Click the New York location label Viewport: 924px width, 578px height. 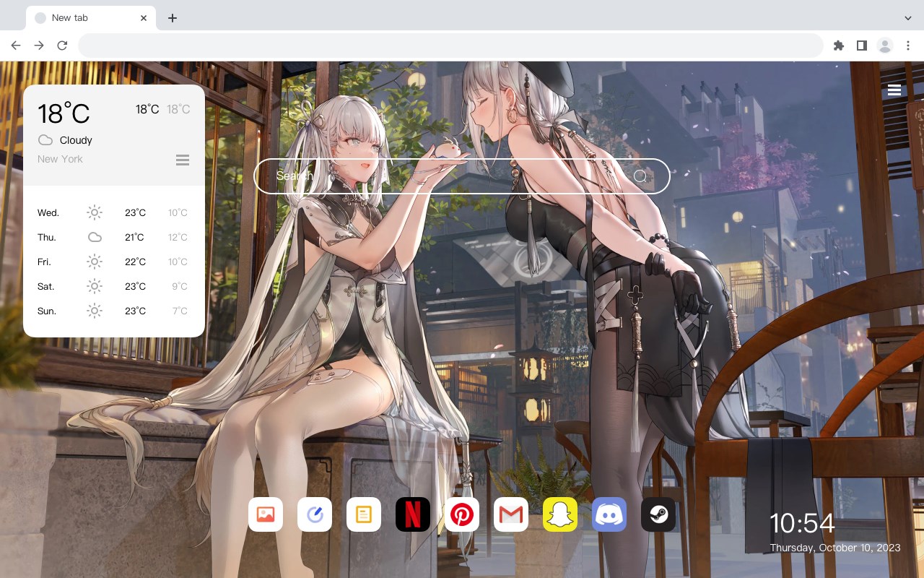click(x=60, y=159)
